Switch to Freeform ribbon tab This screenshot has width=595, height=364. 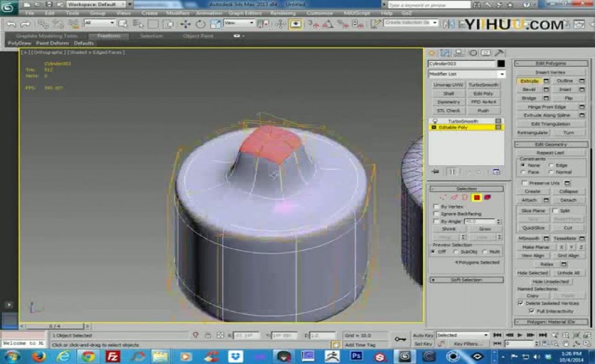coord(109,36)
